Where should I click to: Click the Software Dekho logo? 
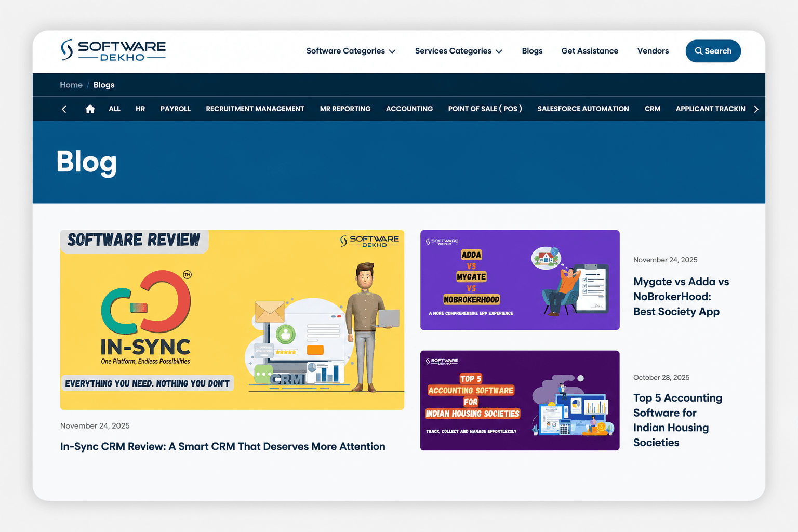point(113,50)
